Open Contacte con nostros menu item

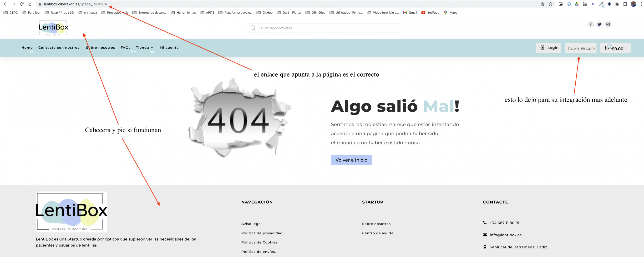(x=59, y=47)
